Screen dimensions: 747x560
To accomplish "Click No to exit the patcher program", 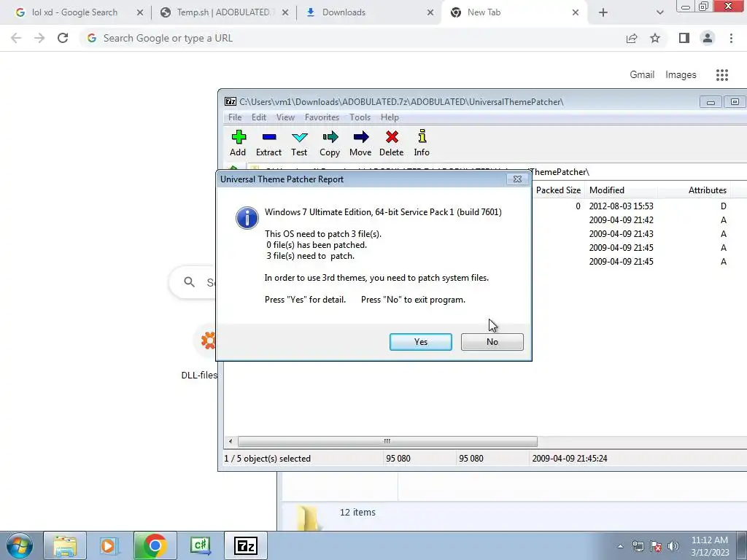I will coord(492,342).
